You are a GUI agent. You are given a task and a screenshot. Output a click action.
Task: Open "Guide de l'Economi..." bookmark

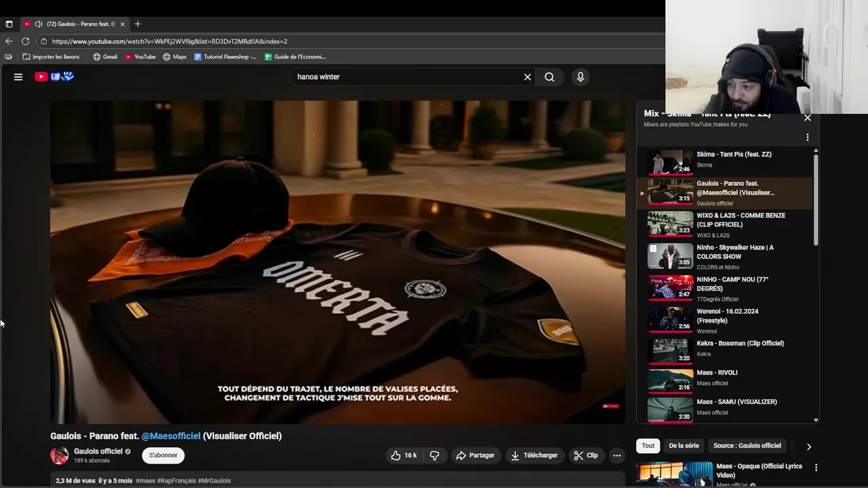[x=295, y=57]
